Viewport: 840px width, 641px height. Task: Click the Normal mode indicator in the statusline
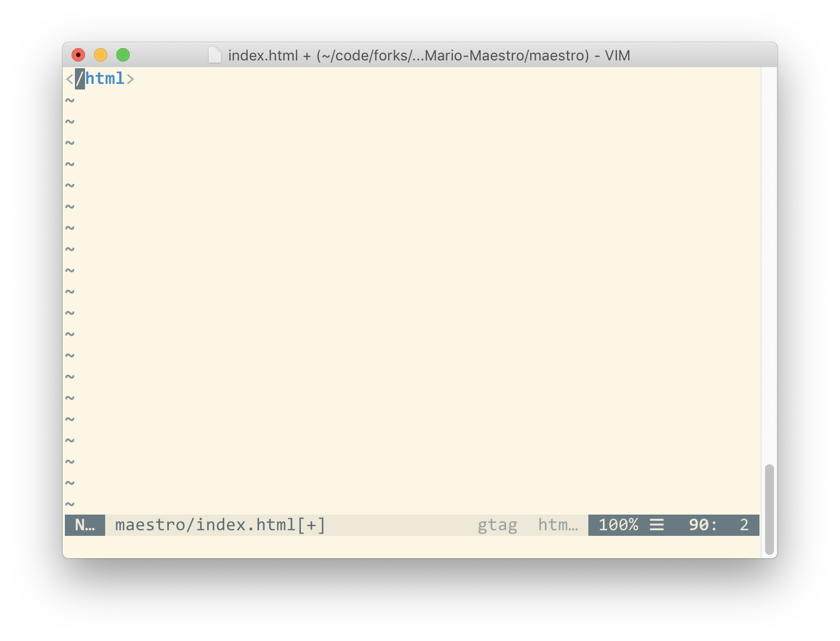pyautogui.click(x=85, y=525)
